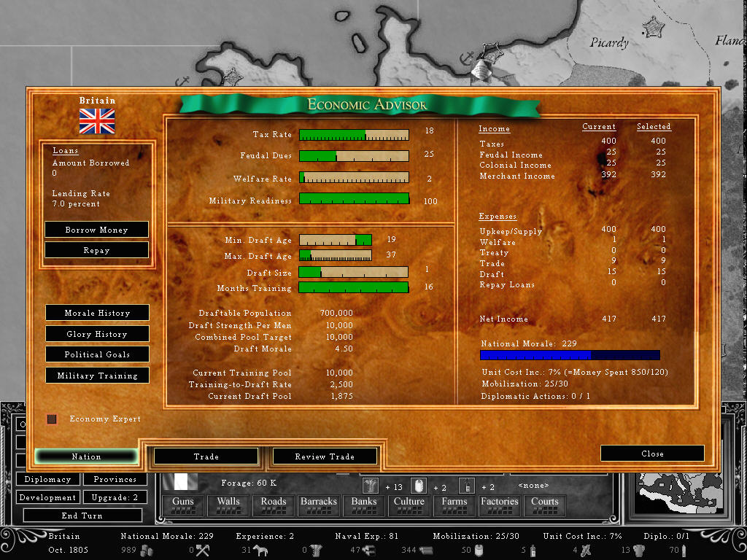Open the Development menu
Viewport: 747px width, 560px height.
(x=47, y=497)
